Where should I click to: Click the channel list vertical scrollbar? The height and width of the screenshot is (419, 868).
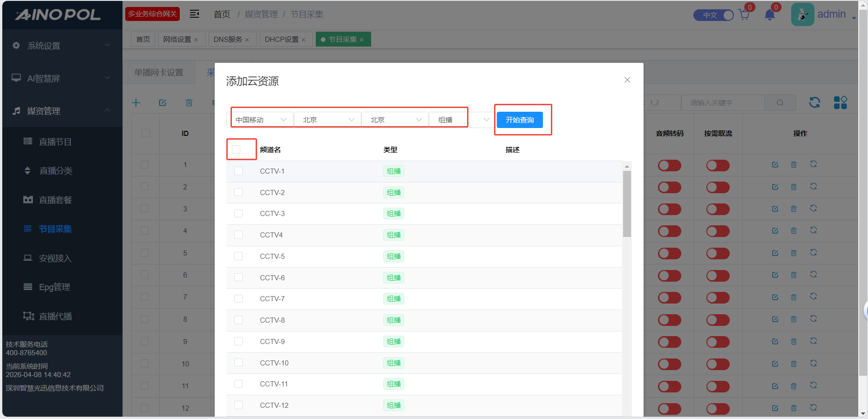point(627,204)
